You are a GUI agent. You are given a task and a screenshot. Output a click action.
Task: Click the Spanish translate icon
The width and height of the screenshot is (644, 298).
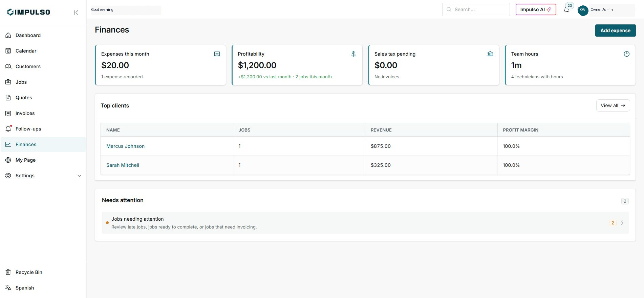click(x=8, y=288)
